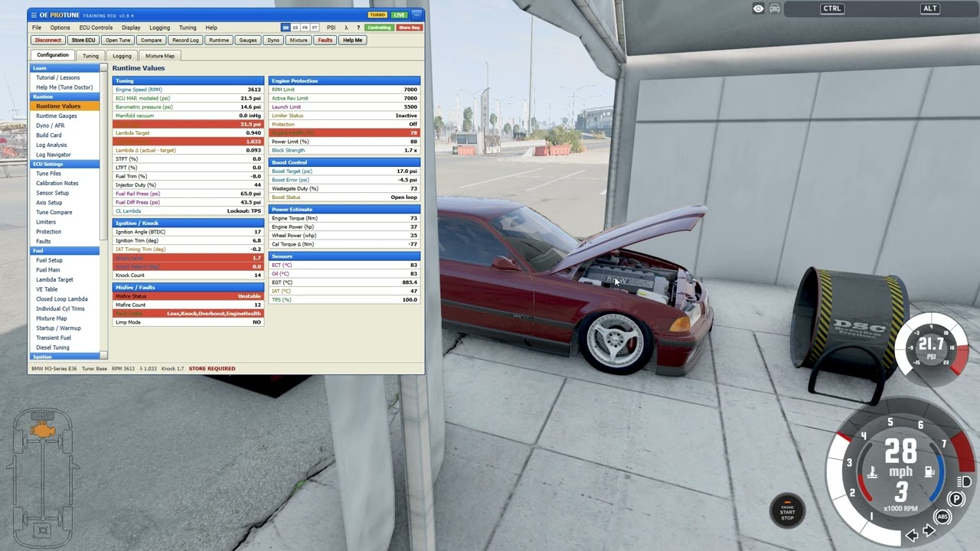This screenshot has height=551, width=980.
Task: Switch language to FR
Action: pyautogui.click(x=305, y=28)
